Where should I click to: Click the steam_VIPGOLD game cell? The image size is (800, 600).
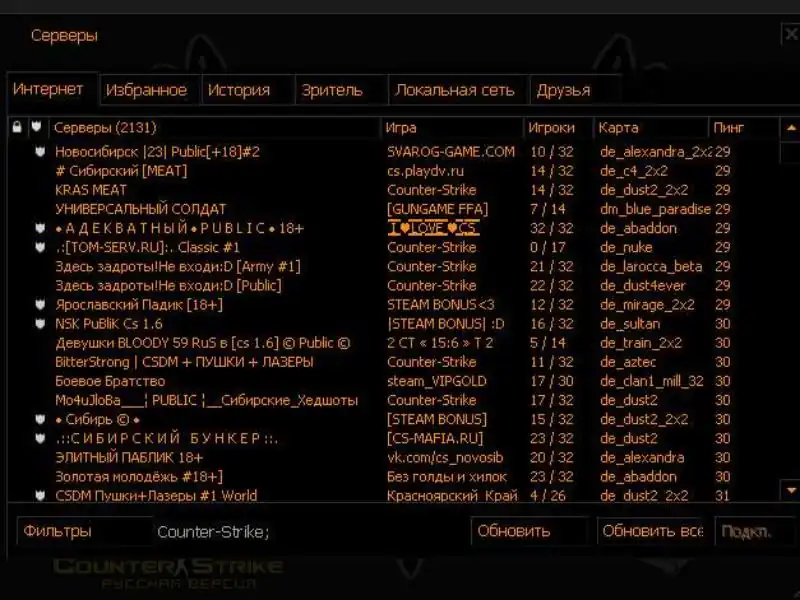[x=437, y=381]
